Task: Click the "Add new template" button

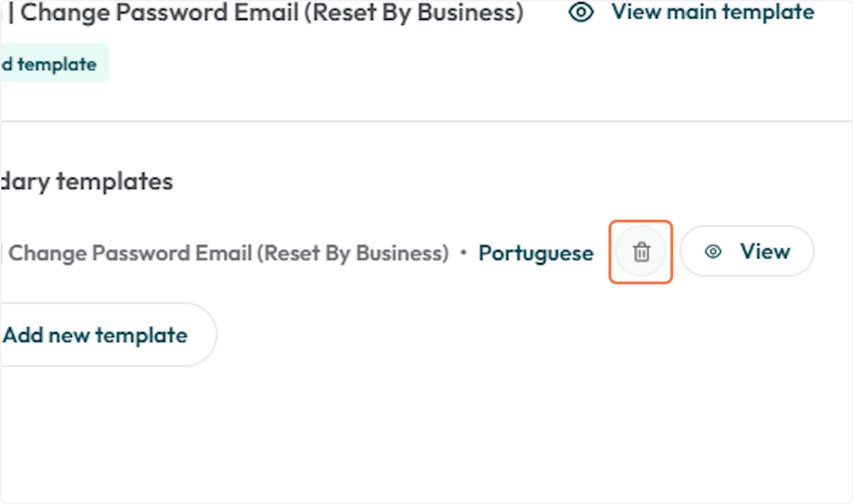Action: (100, 335)
